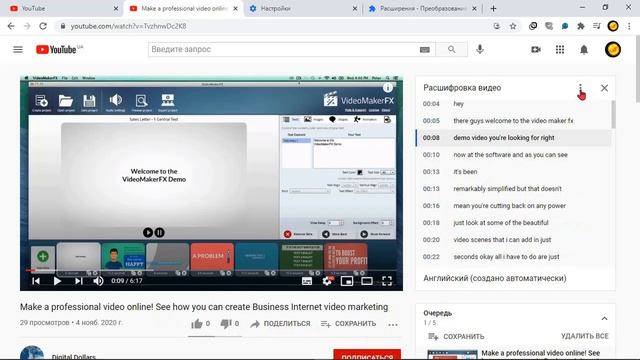Image resolution: width=640 pixels, height=360 pixels.
Task: Click УДАЛИТЬ ВСЕ to clear queue
Action: tap(584, 336)
